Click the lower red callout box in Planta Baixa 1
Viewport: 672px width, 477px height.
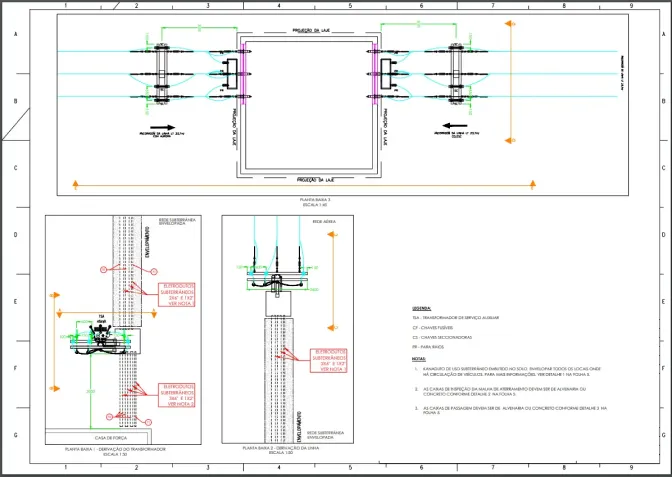click(177, 395)
